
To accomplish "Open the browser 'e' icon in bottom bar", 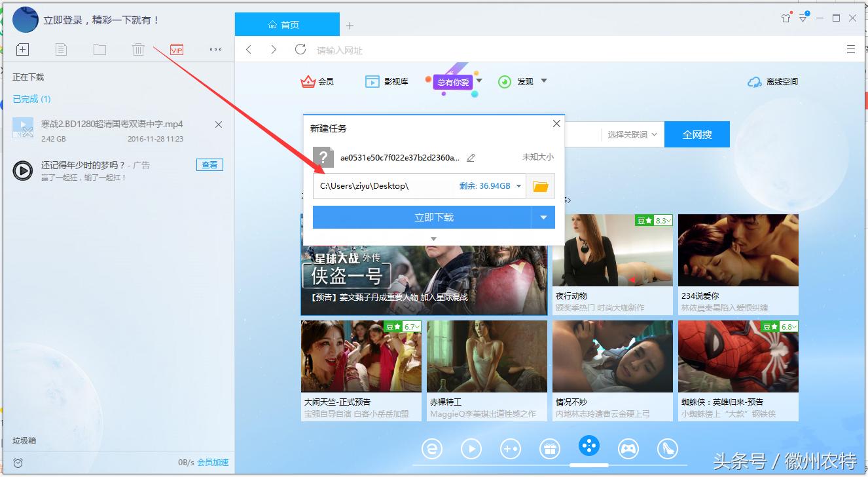I will point(432,448).
